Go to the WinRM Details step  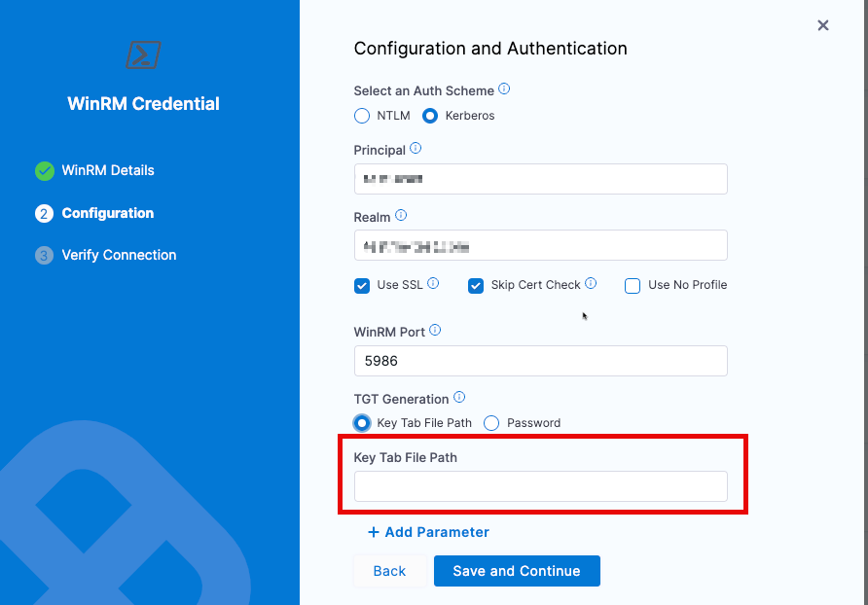[107, 170]
